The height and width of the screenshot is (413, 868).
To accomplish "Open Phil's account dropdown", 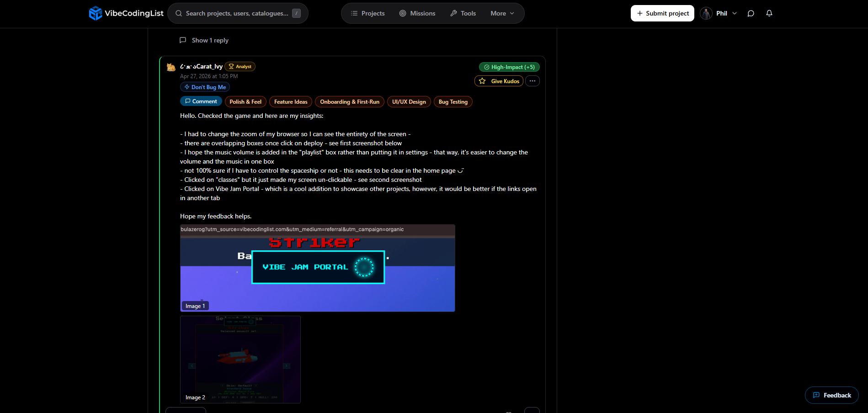I will pyautogui.click(x=719, y=13).
